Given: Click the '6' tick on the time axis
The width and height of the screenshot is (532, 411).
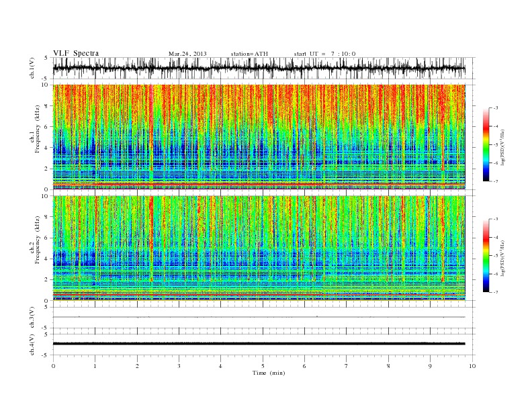Looking at the screenshot, I should [x=305, y=366].
